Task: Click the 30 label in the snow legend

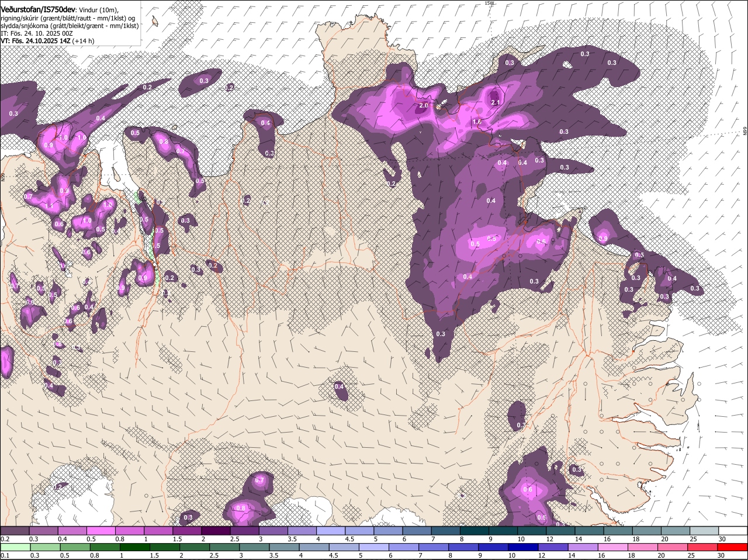Action: click(722, 539)
